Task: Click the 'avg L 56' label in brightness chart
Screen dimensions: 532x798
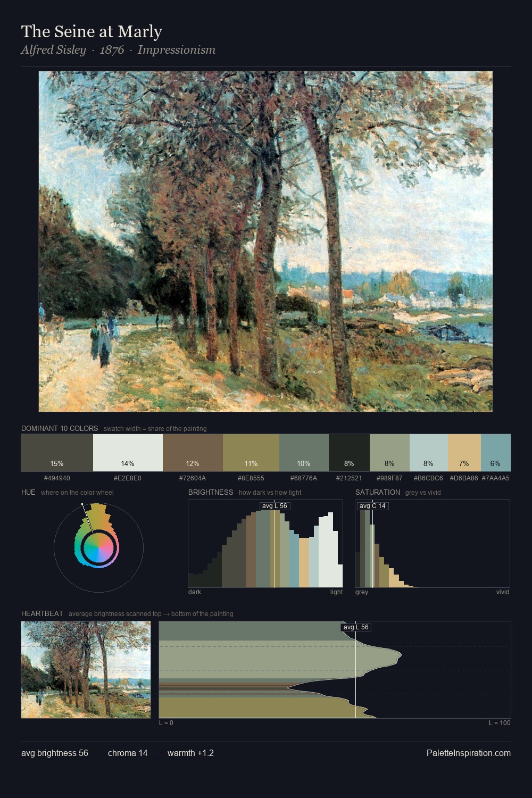Action: pyautogui.click(x=275, y=506)
